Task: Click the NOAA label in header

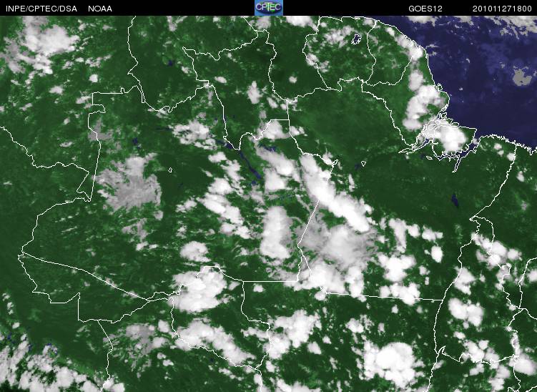Action: pyautogui.click(x=100, y=9)
